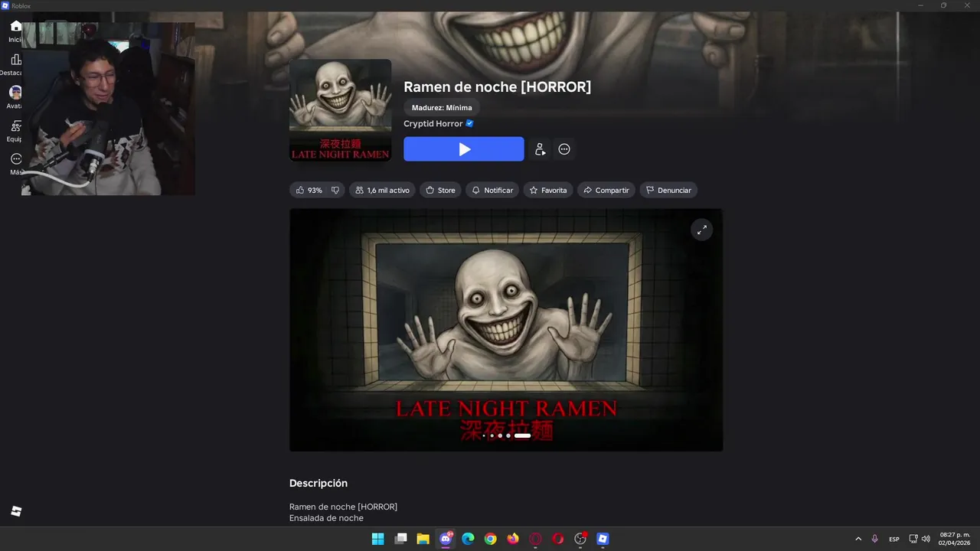This screenshot has height=551, width=980.
Task: Open network settings from tray icon
Action: [913, 539]
